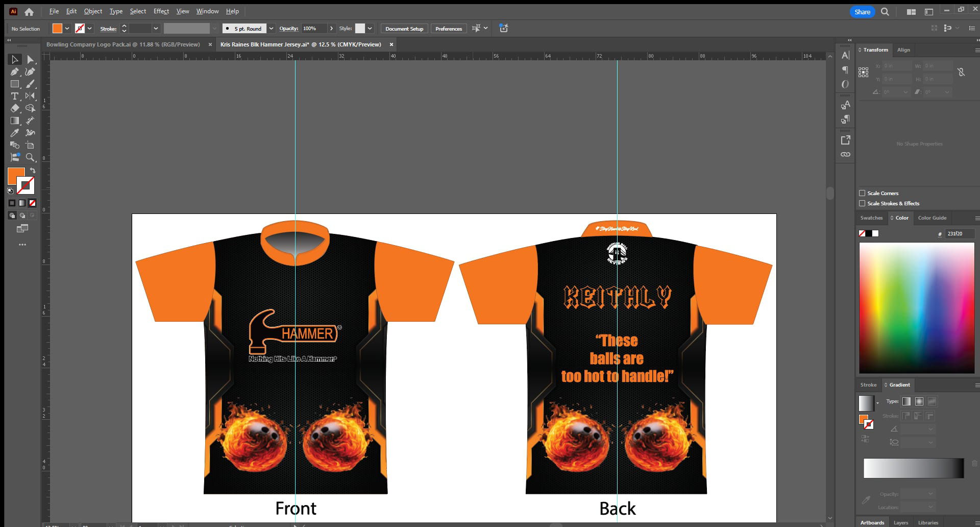Select Draw Normal mode
This screenshot has height=527, width=980.
point(12,215)
